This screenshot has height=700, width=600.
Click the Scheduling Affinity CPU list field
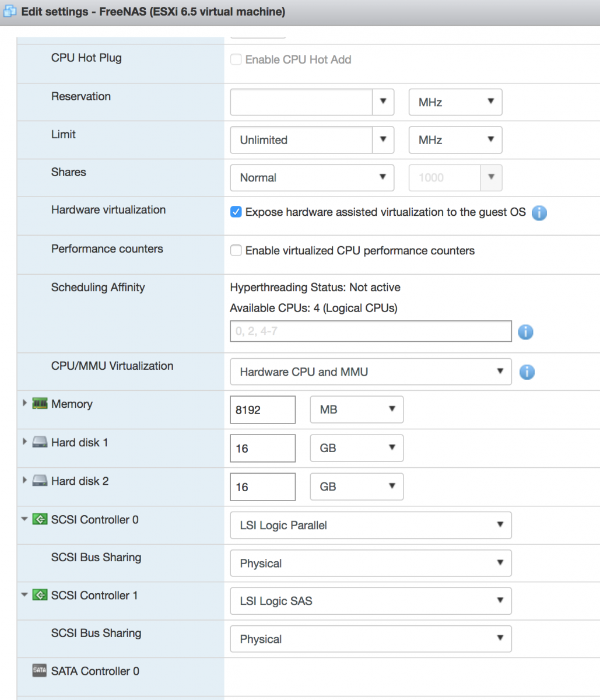coord(371,331)
